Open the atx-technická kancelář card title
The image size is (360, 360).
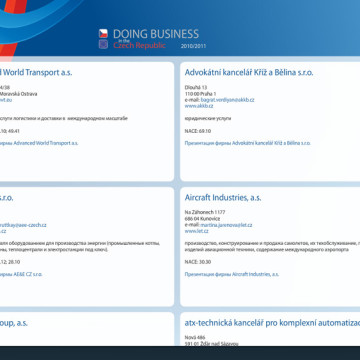click(272, 323)
